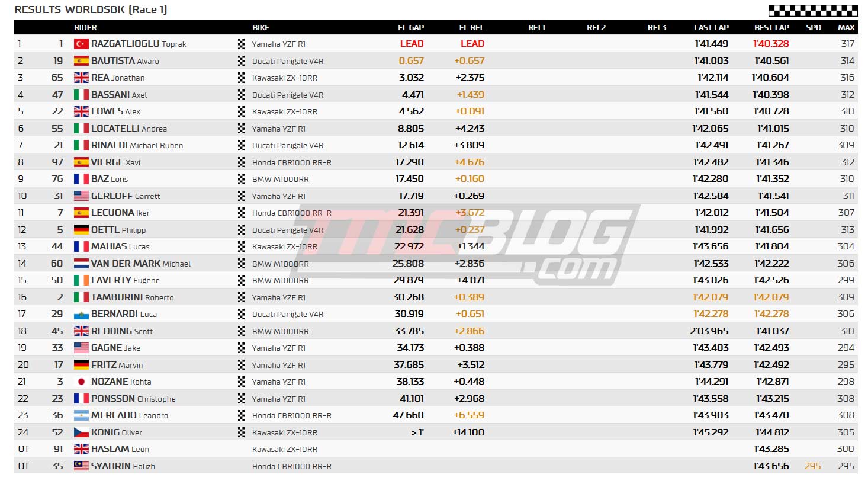This screenshot has width=868, height=487.
Task: Click the Turkish flag beside Razgatlioglu
Action: 81,44
